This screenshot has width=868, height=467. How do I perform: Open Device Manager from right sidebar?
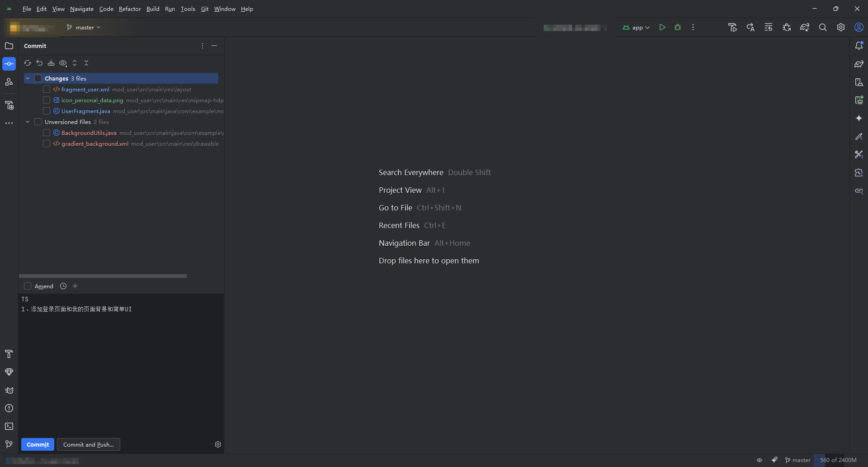click(x=859, y=82)
